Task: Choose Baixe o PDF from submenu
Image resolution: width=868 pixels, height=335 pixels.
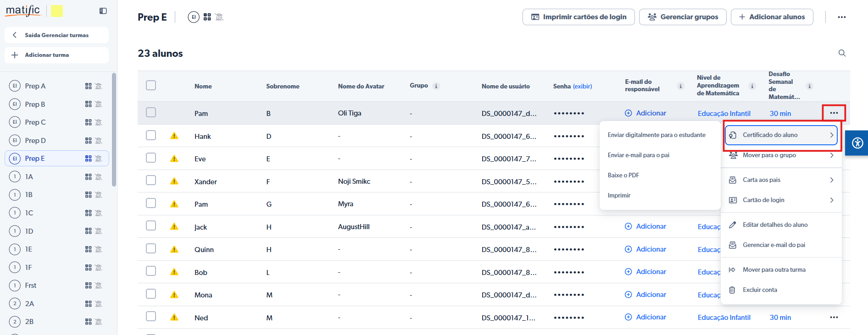Action: click(623, 176)
